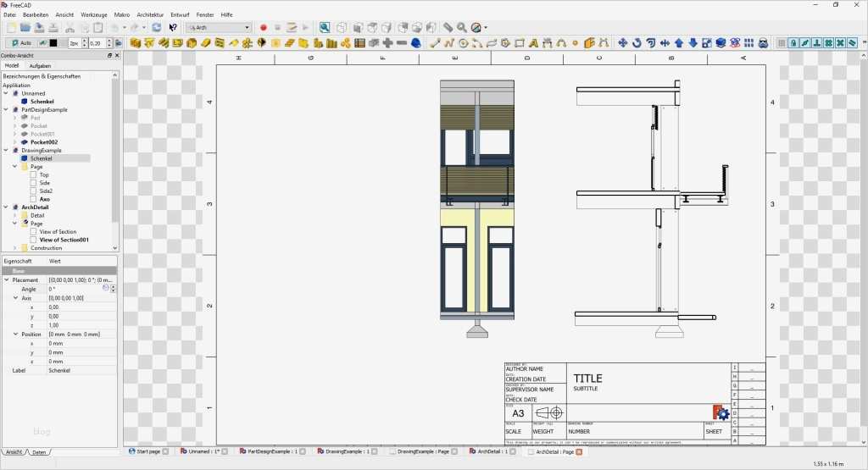Click the Draft Downgrade down-arrow icon
868x470 pixels.
pyautogui.click(x=693, y=43)
